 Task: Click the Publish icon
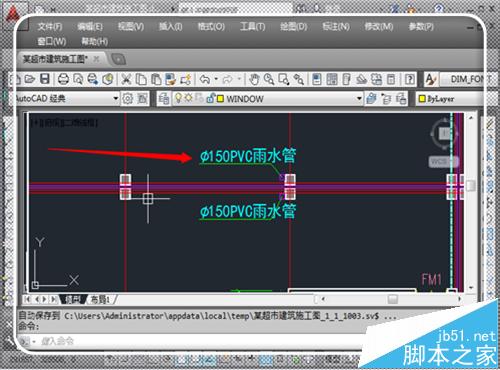pyautogui.click(x=93, y=79)
